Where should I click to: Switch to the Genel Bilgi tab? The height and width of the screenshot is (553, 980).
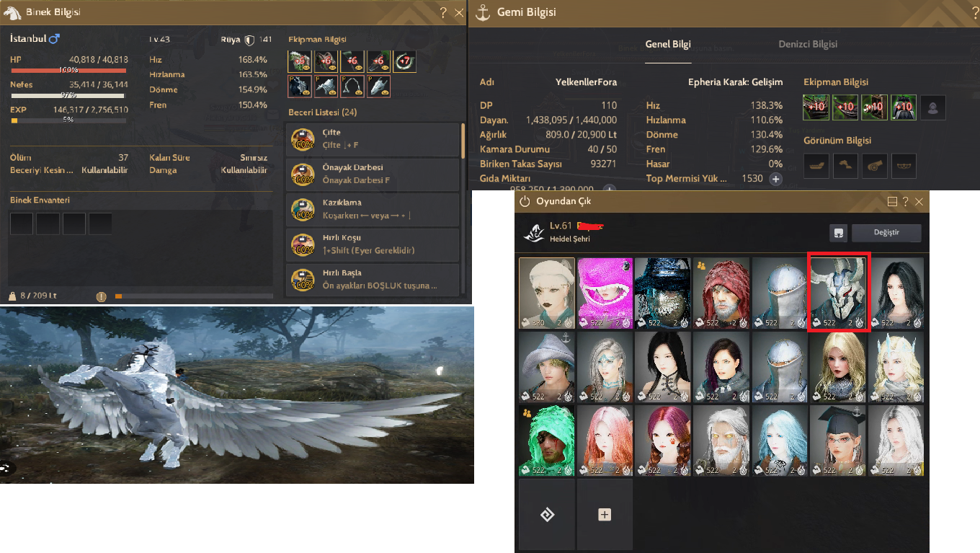(x=668, y=44)
